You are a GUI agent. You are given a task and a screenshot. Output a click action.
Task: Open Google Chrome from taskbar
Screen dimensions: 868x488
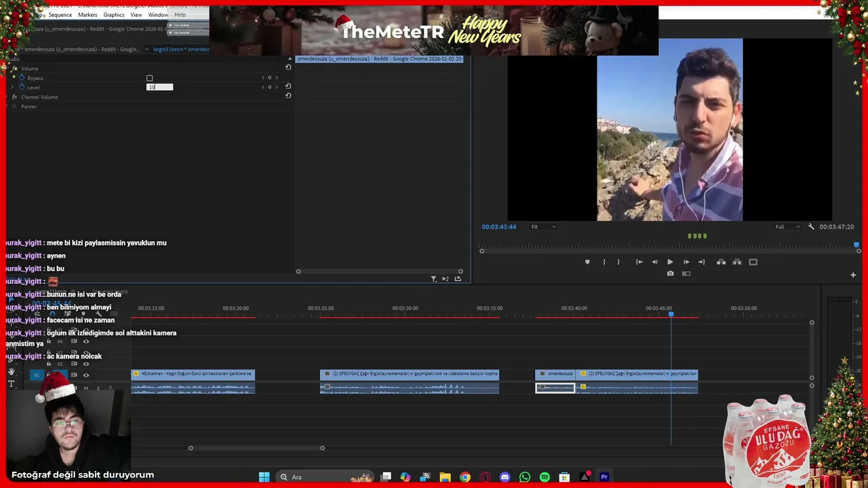point(465,477)
